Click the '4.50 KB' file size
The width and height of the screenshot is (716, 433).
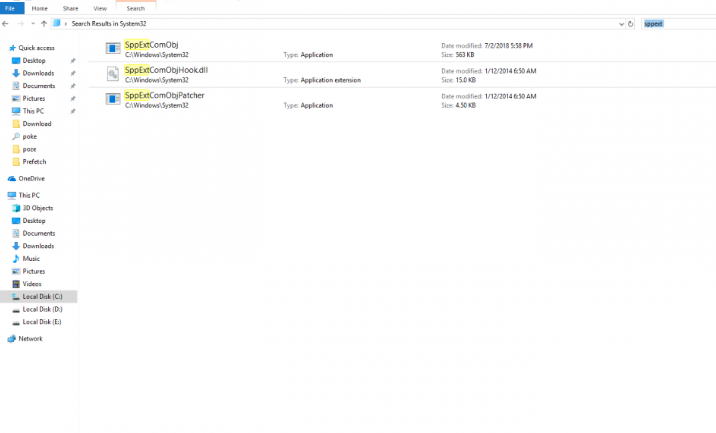click(x=465, y=105)
